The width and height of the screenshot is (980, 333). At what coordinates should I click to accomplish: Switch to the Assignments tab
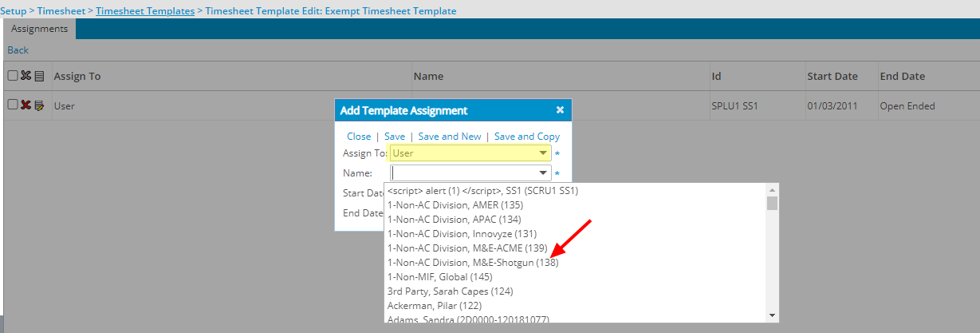(x=39, y=29)
